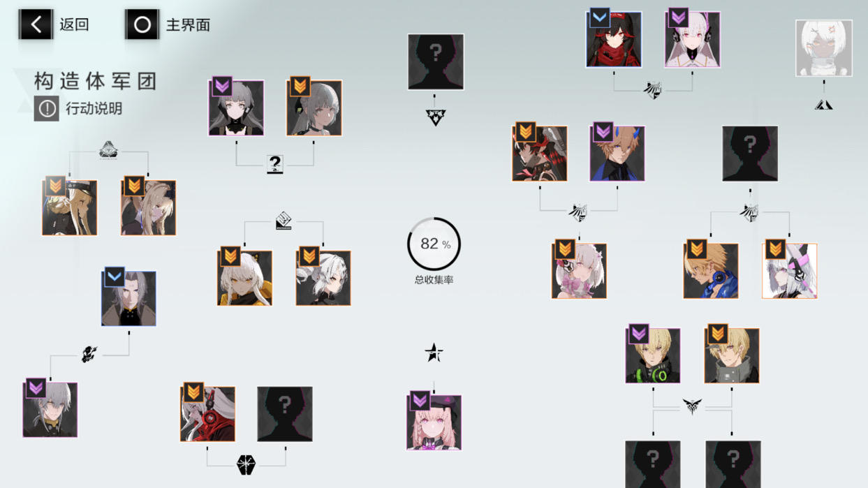Select the pink-haired girl portrait at the bottom center
The image size is (868, 488).
(434, 422)
